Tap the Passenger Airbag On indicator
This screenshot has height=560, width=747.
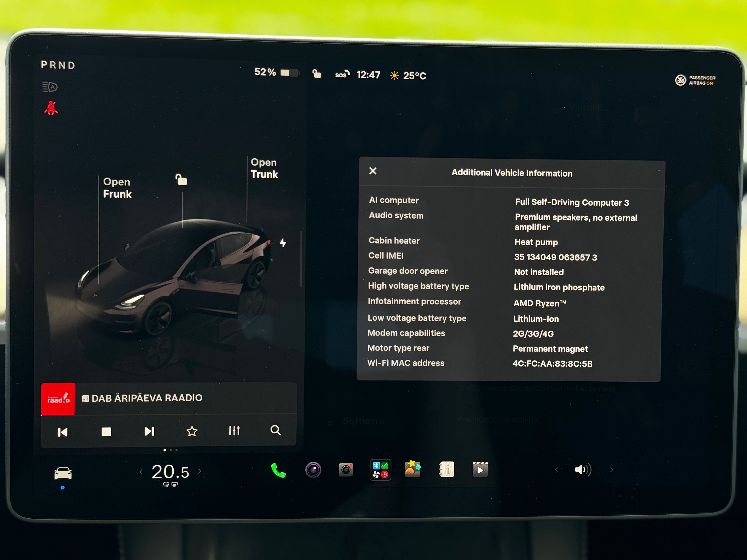695,80
